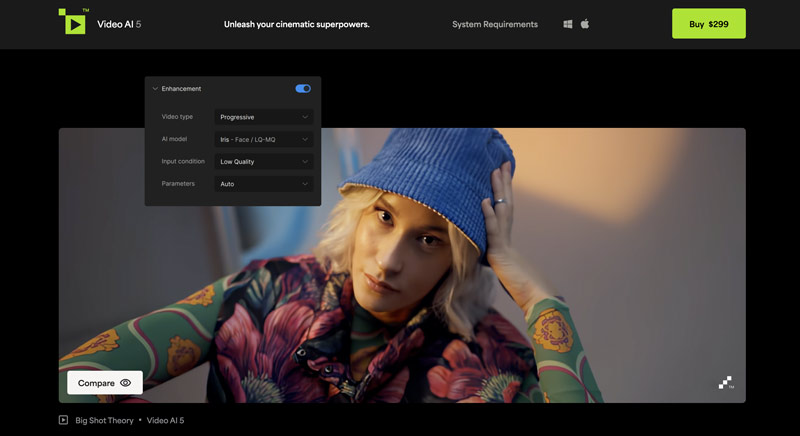This screenshot has width=800, height=436.
Task: Click the Topaz Video AI logo icon
Action: coord(73,22)
